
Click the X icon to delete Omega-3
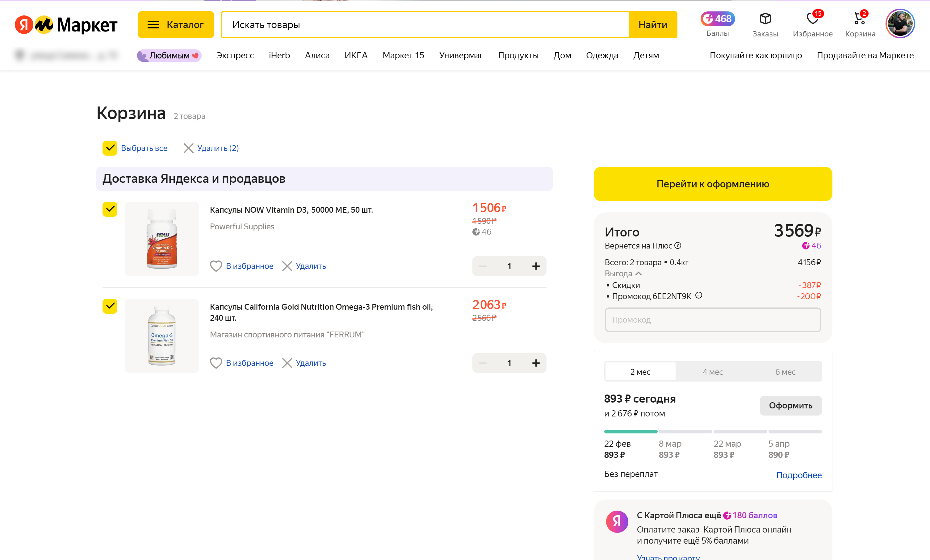[287, 363]
